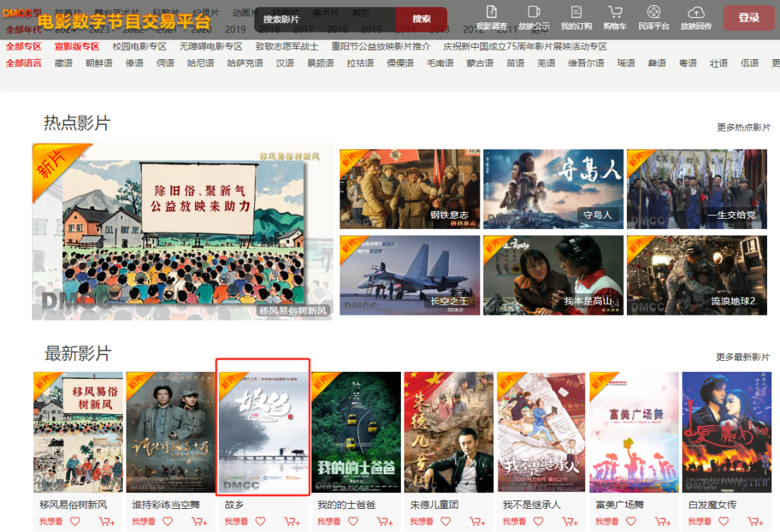Image resolution: width=780 pixels, height=532 pixels.
Task: Open the 我本是高山 hot film thumbnail
Action: coord(553,276)
